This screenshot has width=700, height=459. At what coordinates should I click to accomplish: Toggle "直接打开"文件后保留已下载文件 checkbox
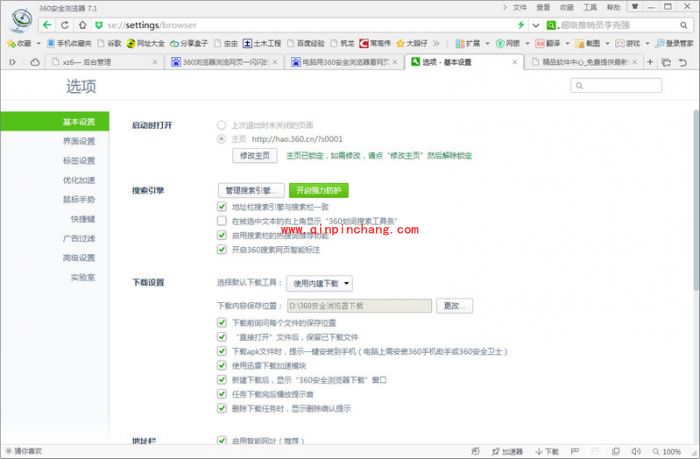(222, 337)
